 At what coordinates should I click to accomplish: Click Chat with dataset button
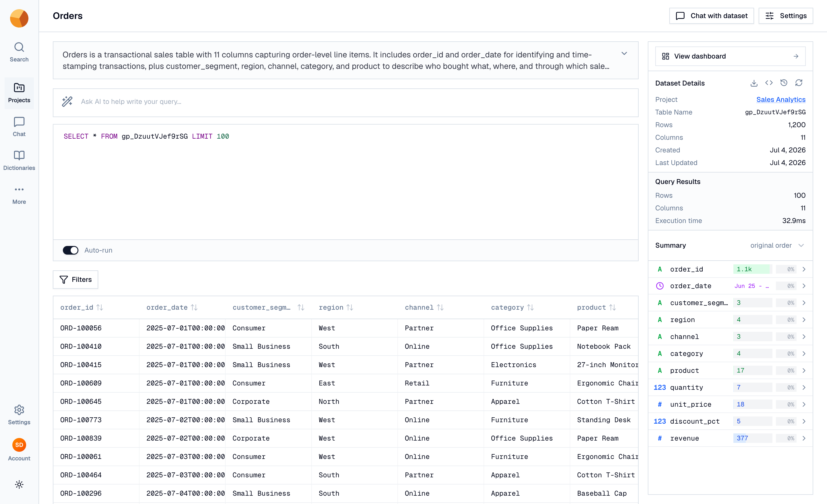[711, 16]
